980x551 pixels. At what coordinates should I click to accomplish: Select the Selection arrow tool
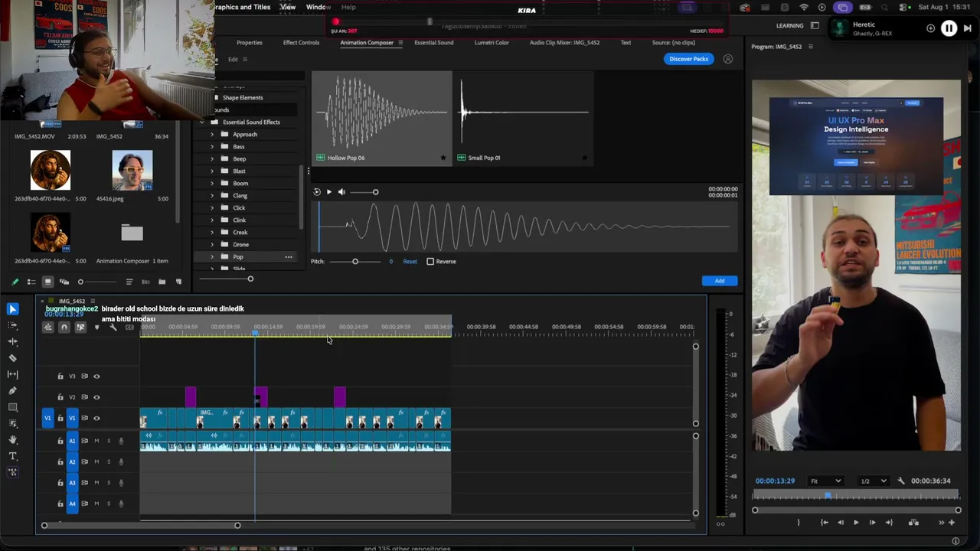(x=13, y=309)
